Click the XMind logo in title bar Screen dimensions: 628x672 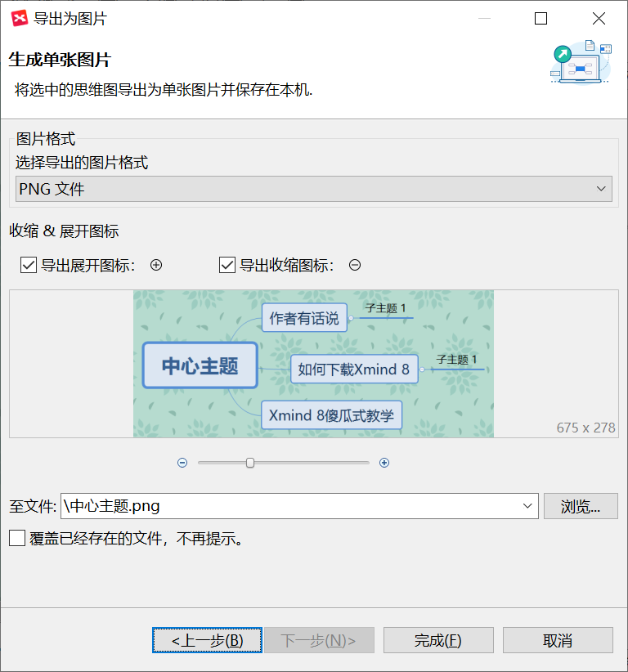point(20,19)
